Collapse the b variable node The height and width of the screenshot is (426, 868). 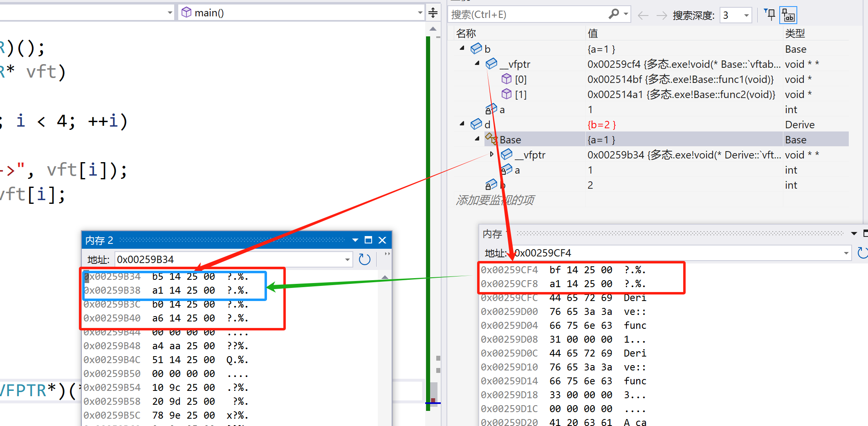(462, 48)
